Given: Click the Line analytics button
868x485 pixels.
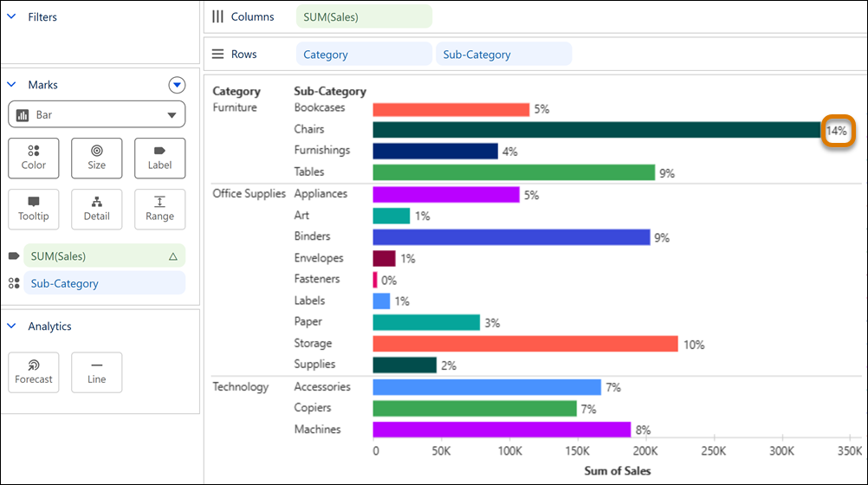Looking at the screenshot, I should (96, 372).
